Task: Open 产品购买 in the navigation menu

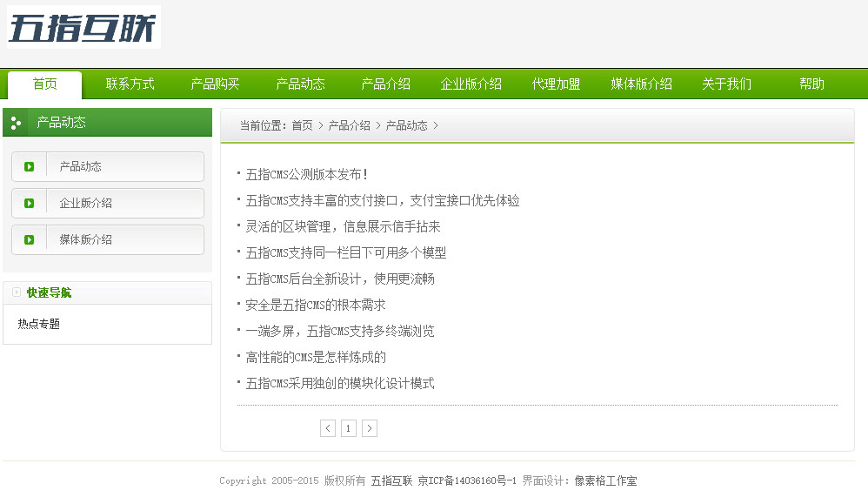Action: (x=215, y=84)
